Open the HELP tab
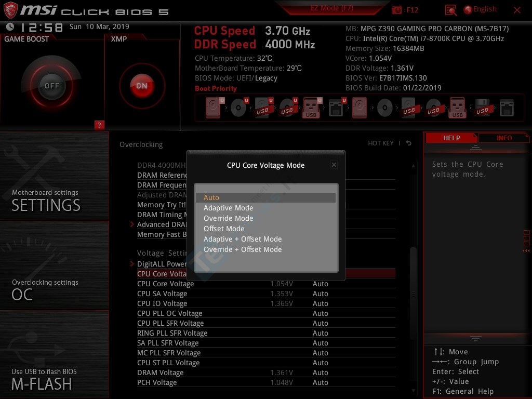Viewport: 532px width, 399px height. (x=451, y=138)
